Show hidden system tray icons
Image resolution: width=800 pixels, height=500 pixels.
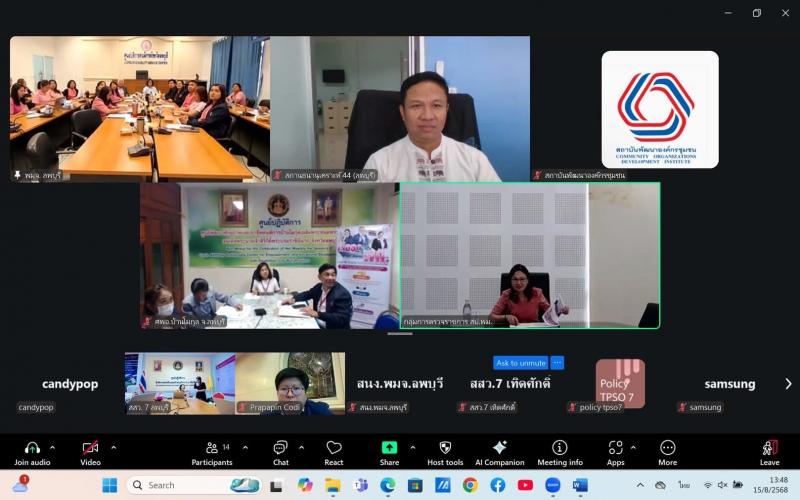click(x=640, y=485)
